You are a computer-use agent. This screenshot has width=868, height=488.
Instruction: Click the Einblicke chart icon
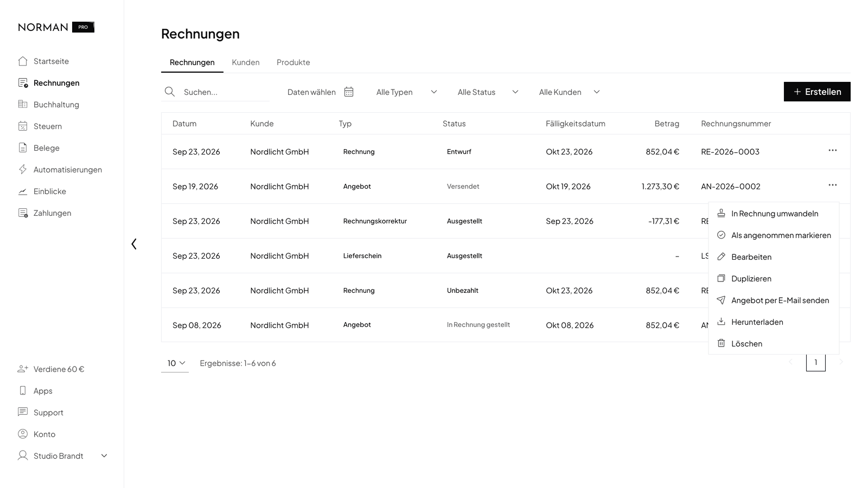click(x=23, y=191)
